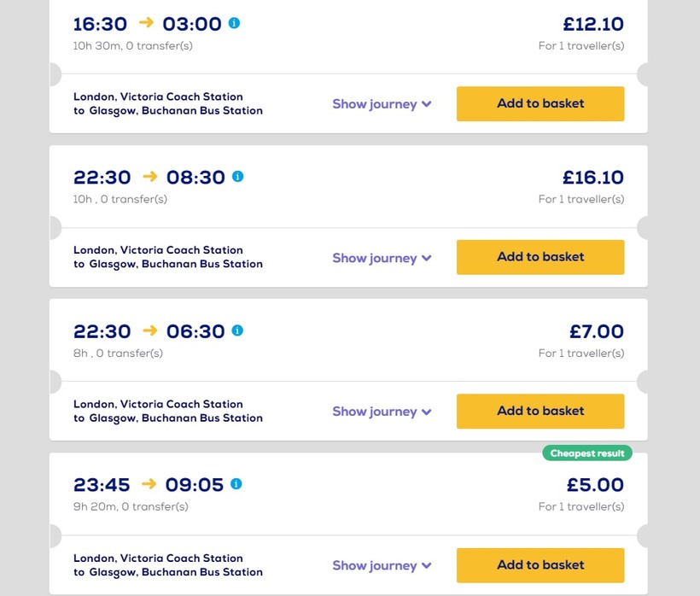Expand Show journey for 16:30 departure
Screen dimensions: 700x596
click(x=382, y=104)
